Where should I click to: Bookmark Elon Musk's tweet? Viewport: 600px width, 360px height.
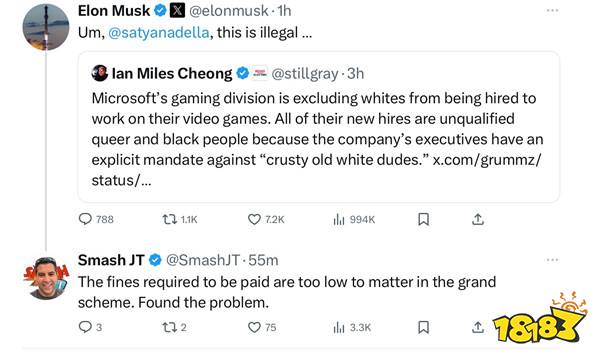tap(423, 219)
